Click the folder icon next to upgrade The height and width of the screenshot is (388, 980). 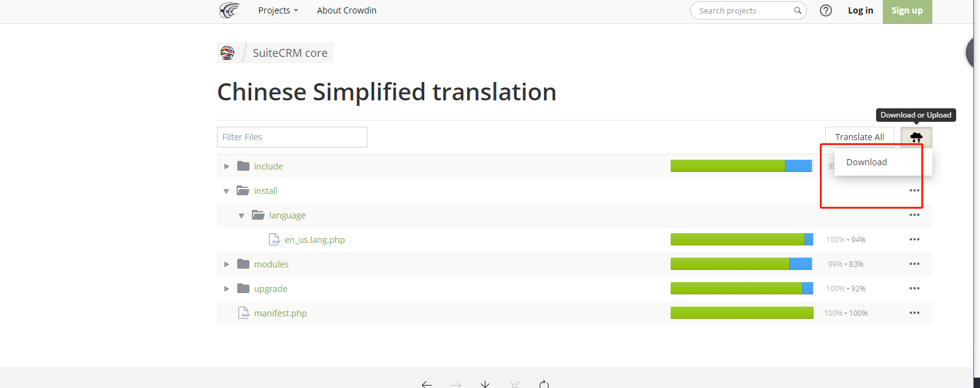(x=242, y=288)
